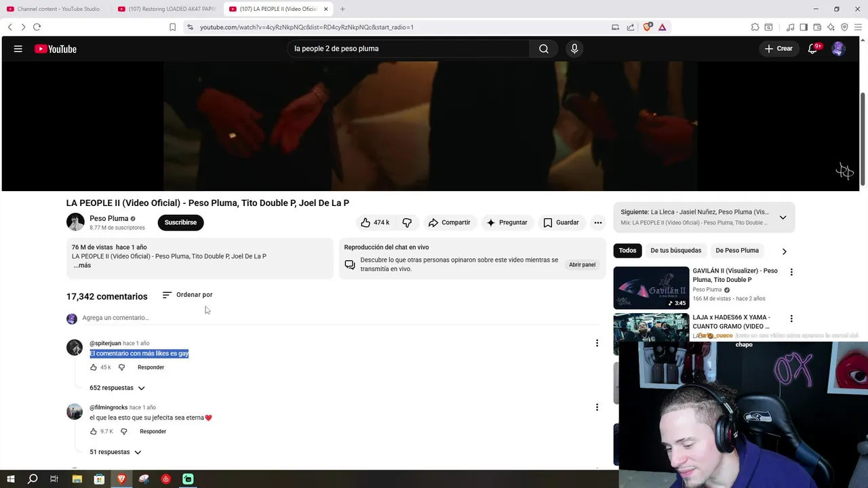The width and height of the screenshot is (868, 488).
Task: Dislike the @filmingrocks comment
Action: tap(123, 432)
